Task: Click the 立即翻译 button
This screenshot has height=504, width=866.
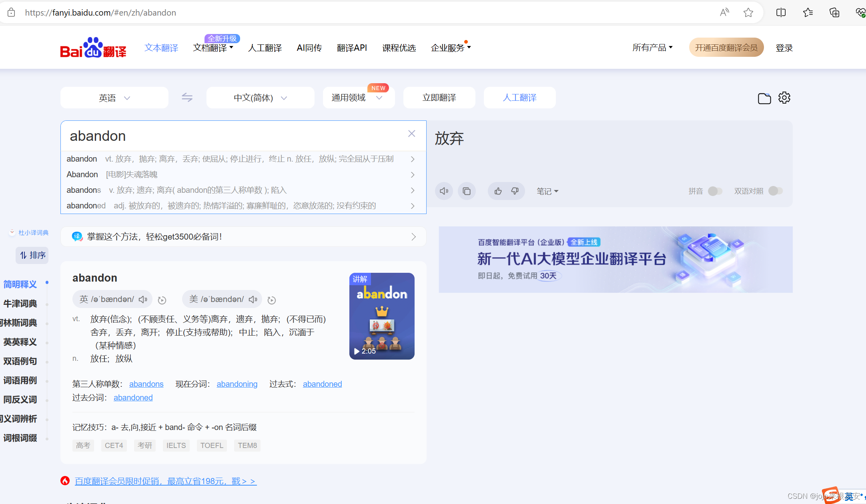Action: 439,98
